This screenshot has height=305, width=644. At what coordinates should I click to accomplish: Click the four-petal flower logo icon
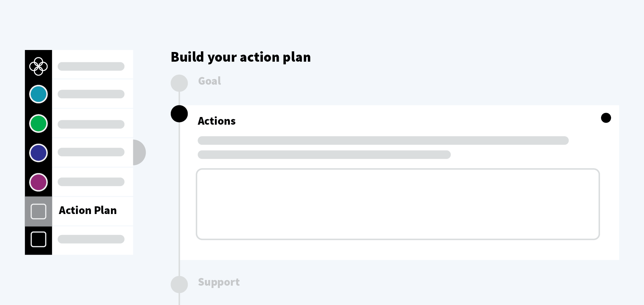click(x=38, y=66)
